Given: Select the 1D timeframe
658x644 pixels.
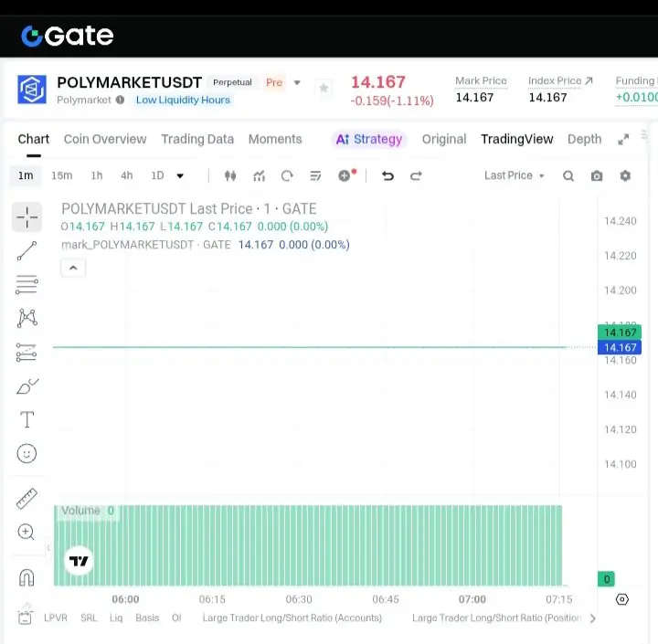Looking at the screenshot, I should point(157,175).
